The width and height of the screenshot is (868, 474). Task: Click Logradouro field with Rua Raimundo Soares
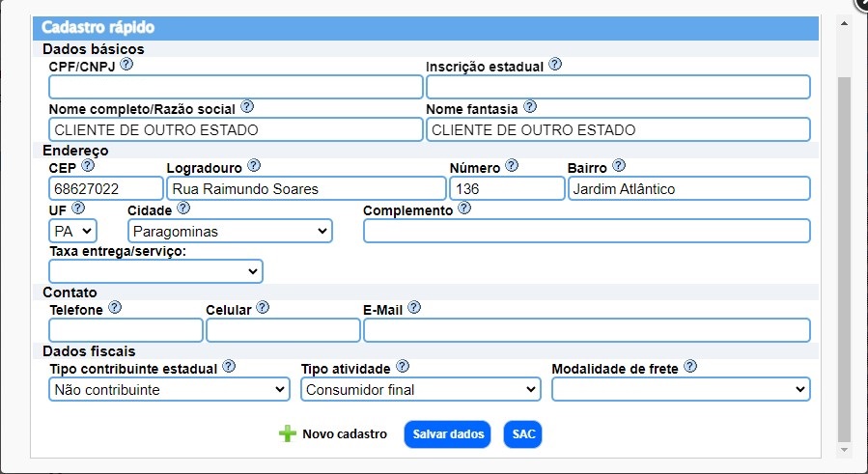pos(306,188)
